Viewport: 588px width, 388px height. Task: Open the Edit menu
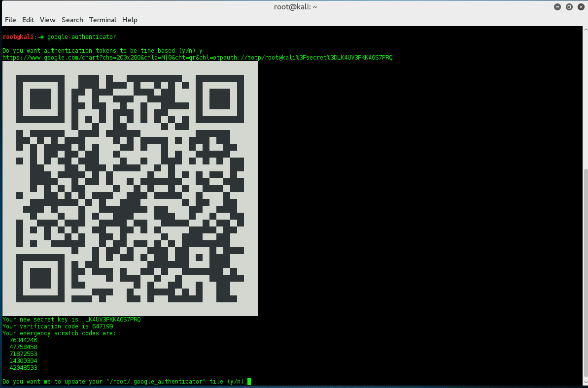tap(28, 20)
